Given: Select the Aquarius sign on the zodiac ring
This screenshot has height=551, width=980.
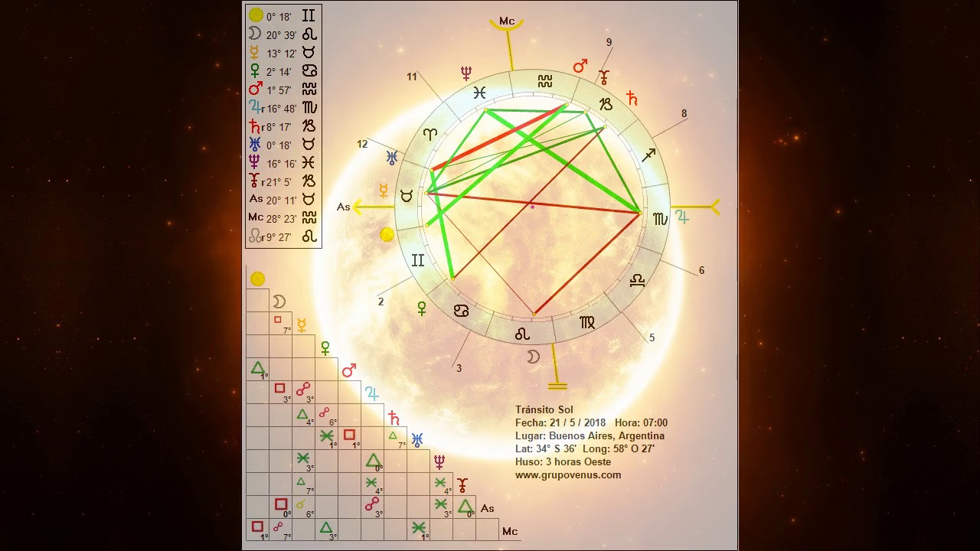Looking at the screenshot, I should tap(544, 80).
